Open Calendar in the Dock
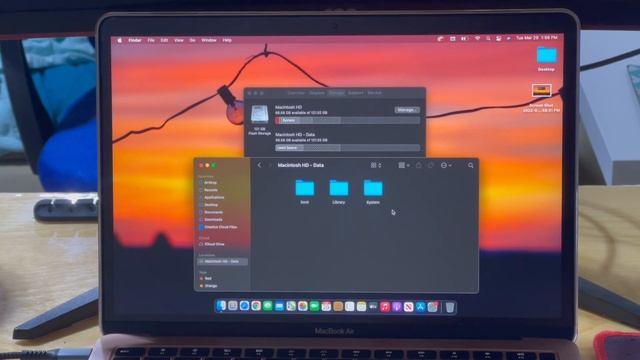The height and width of the screenshot is (360, 640). (326, 306)
